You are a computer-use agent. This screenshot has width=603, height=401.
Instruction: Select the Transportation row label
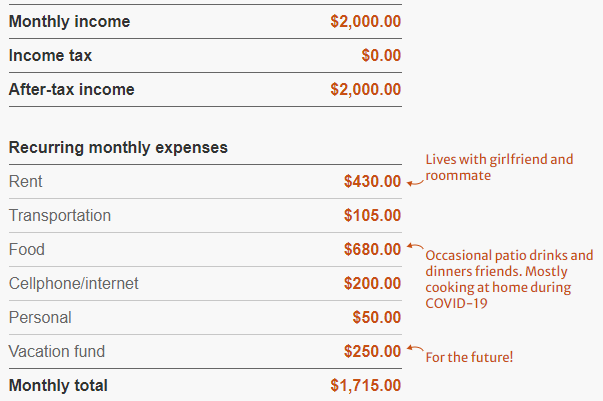(x=60, y=215)
